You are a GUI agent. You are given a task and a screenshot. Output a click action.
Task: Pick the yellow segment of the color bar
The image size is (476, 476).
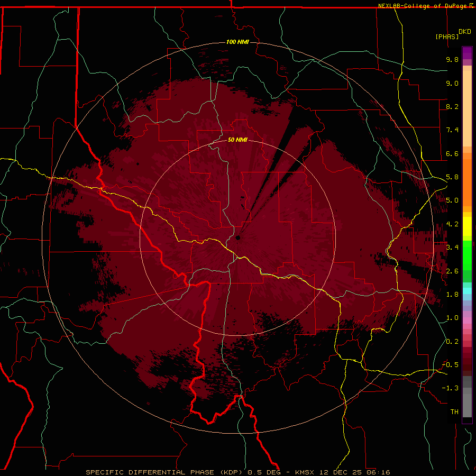(x=467, y=226)
